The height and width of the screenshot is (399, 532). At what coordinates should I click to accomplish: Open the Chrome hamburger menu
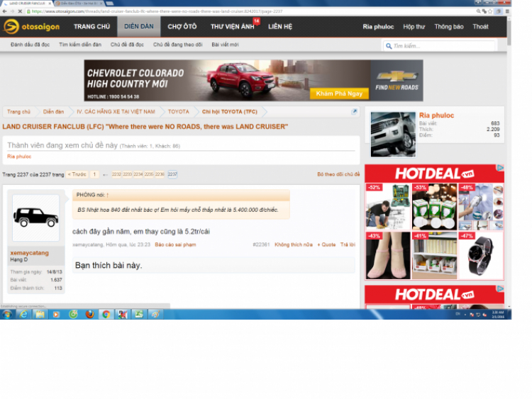[x=507, y=11]
